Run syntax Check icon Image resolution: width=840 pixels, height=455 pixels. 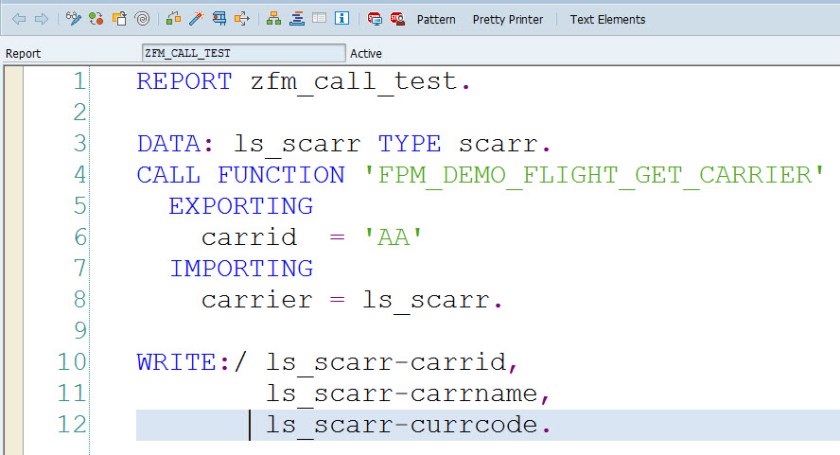[x=173, y=19]
